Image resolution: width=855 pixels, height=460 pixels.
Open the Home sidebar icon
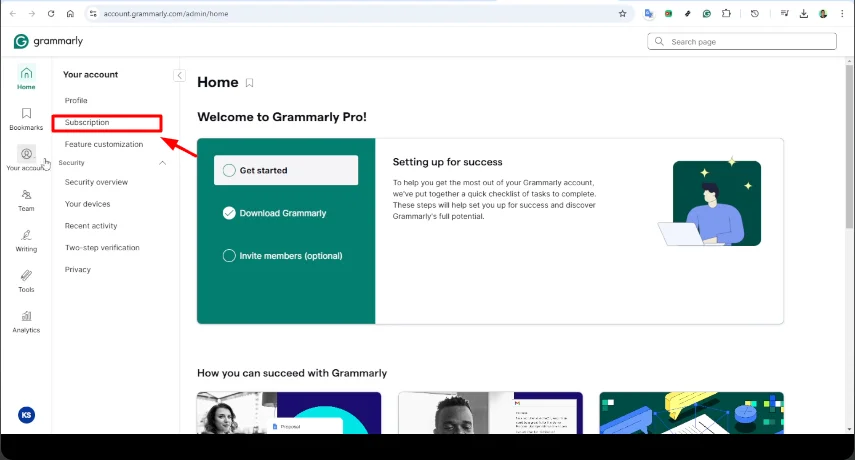click(26, 78)
